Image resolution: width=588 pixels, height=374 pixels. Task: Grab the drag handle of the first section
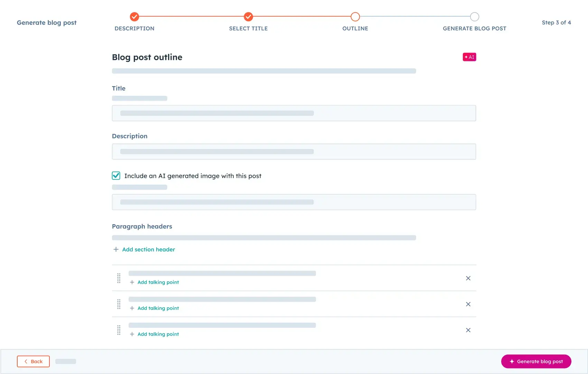click(x=119, y=278)
